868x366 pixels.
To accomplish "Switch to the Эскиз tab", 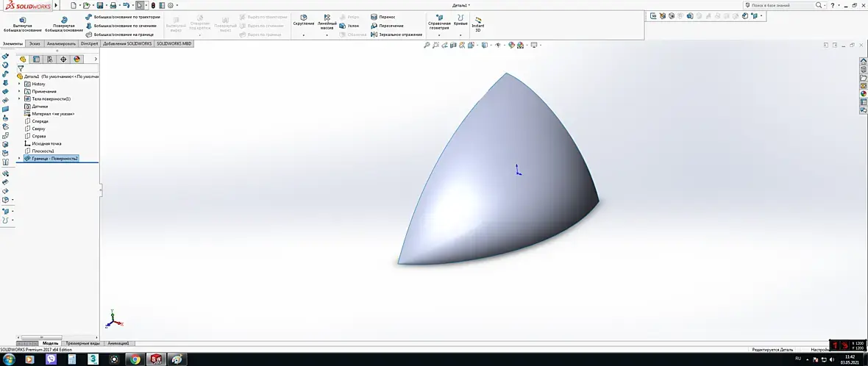I will coord(35,43).
